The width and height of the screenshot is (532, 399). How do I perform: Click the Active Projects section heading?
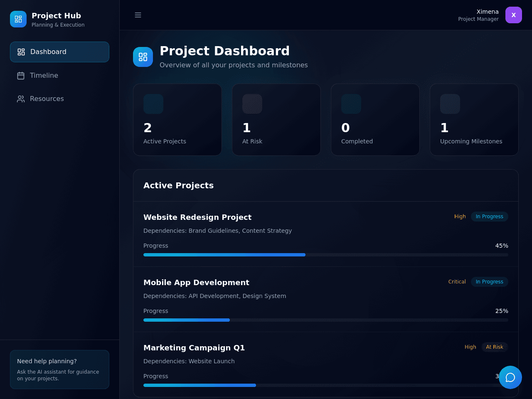coord(178,185)
